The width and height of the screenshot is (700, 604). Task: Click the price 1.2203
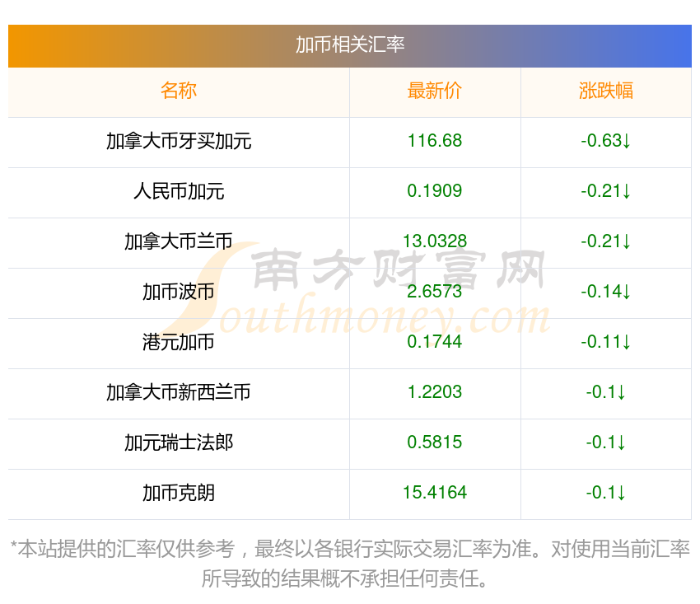pos(434,392)
